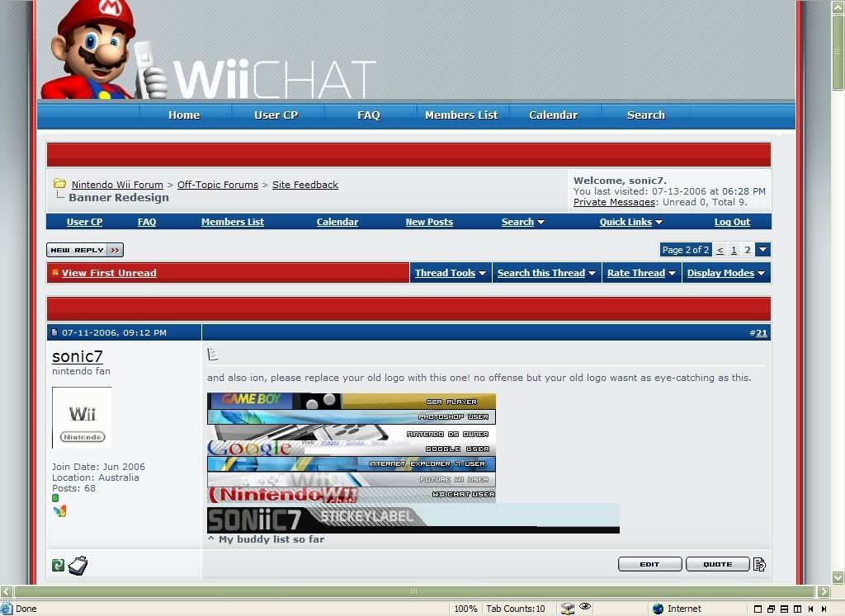
Task: Go to page 1 of the thread
Action: point(734,250)
